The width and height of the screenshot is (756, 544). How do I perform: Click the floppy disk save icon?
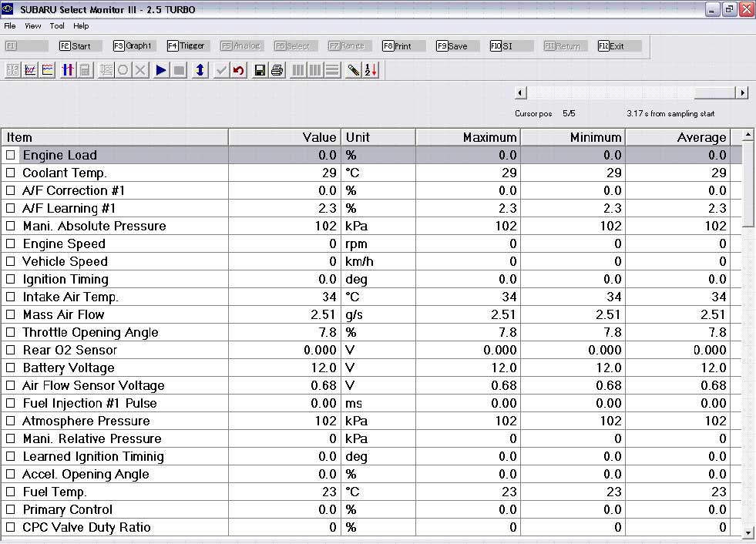[x=260, y=70]
